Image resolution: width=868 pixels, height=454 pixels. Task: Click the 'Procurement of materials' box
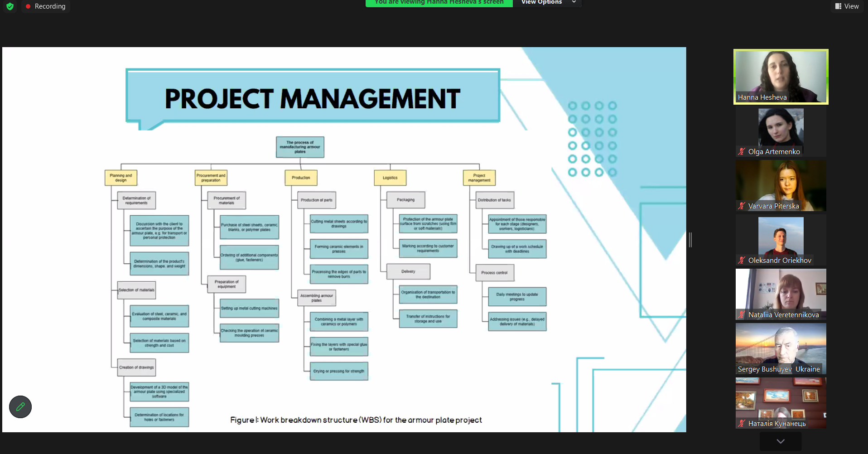227,200
